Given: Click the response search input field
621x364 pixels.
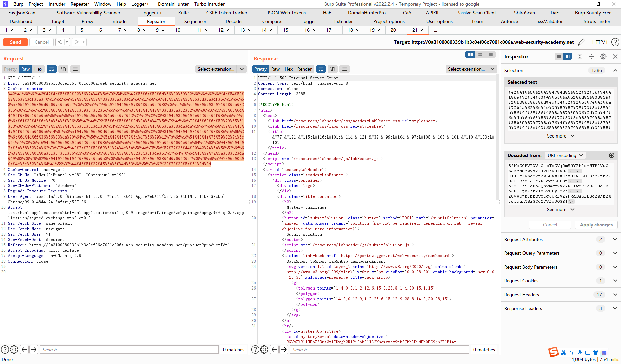Looking at the screenshot, I should 380,350.
